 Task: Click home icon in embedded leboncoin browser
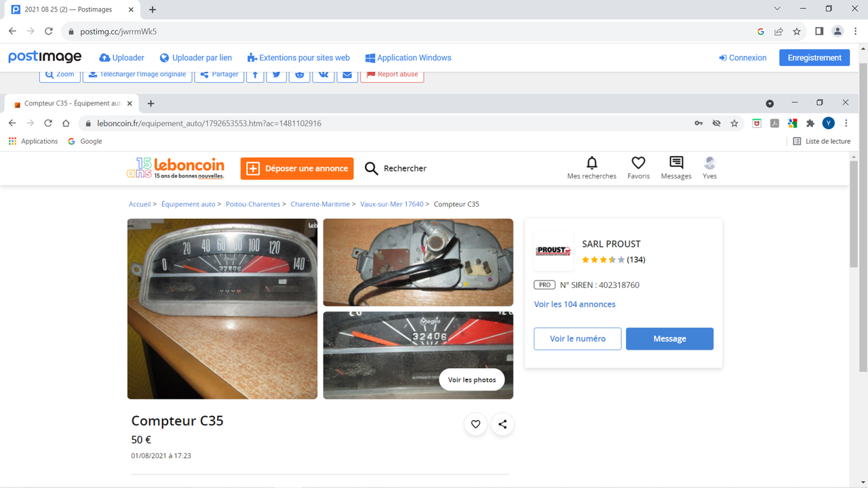coord(66,123)
